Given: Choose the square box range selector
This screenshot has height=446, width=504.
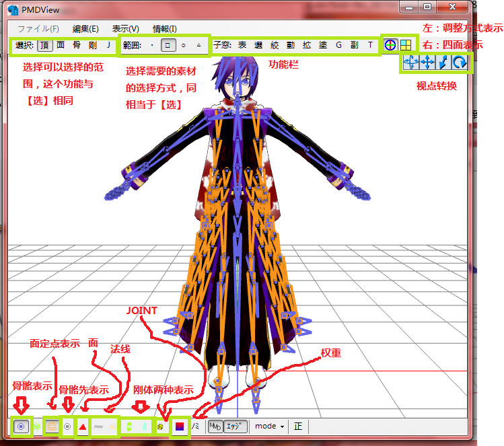Looking at the screenshot, I should point(168,45).
